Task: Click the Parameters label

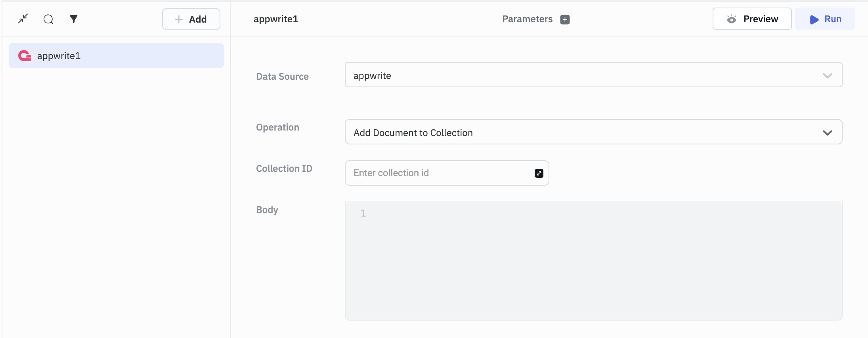Action: 527,19
